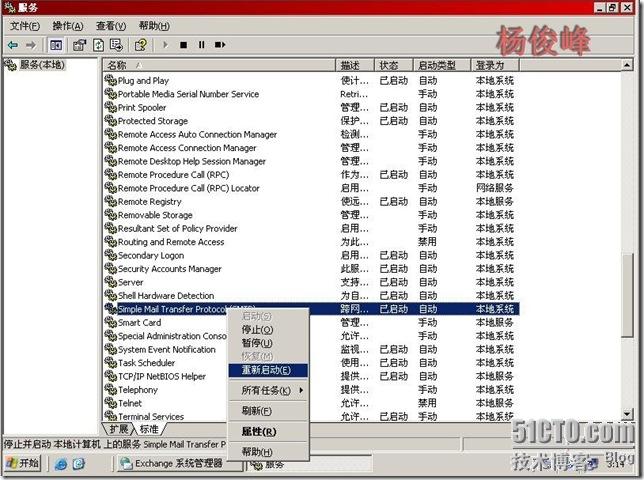Click Plug and Play service icon
Screen dimensions: 644x480
pos(110,80)
